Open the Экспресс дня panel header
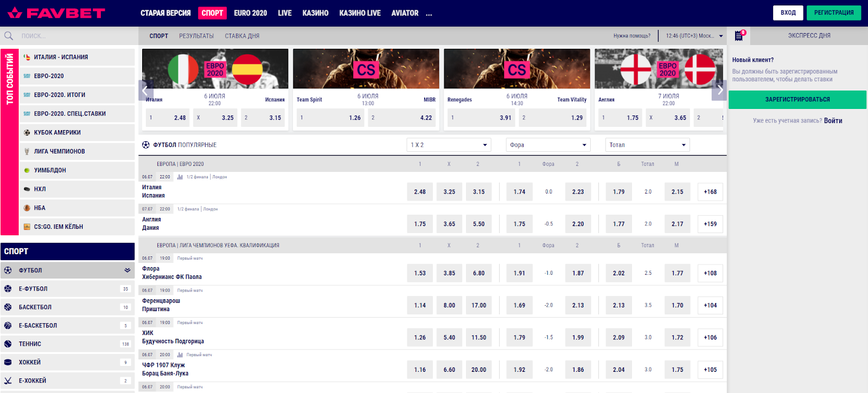The height and width of the screenshot is (393, 868). [x=809, y=36]
